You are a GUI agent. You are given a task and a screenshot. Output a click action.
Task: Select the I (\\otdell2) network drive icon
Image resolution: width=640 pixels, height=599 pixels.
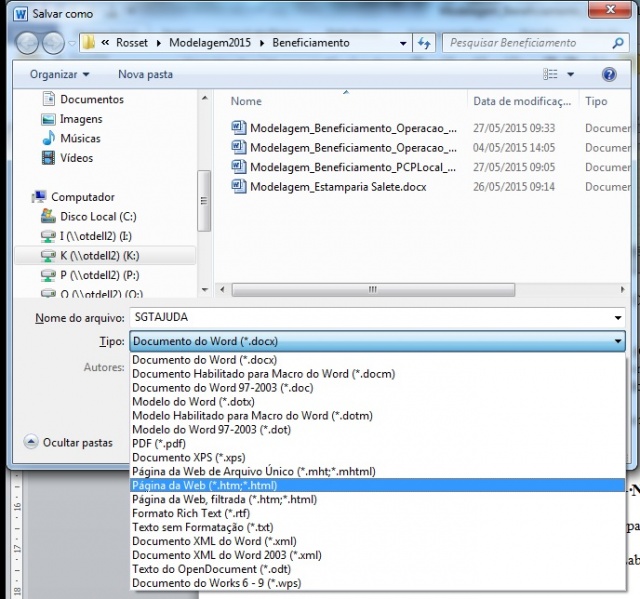tap(48, 236)
